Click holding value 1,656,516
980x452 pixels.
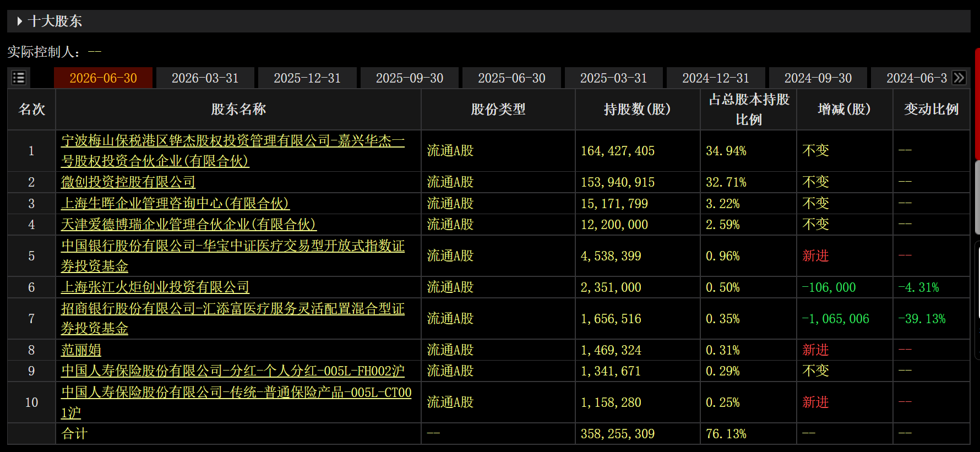(x=611, y=319)
